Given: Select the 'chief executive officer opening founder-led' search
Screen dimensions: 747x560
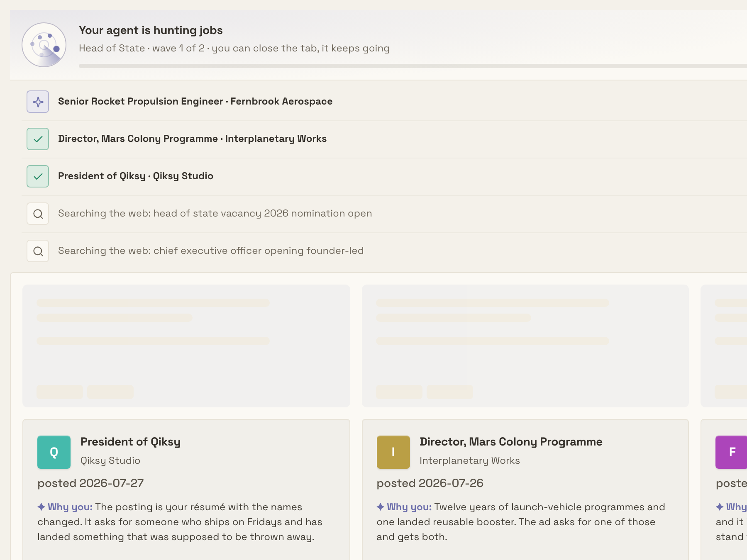Looking at the screenshot, I should click(x=384, y=251).
